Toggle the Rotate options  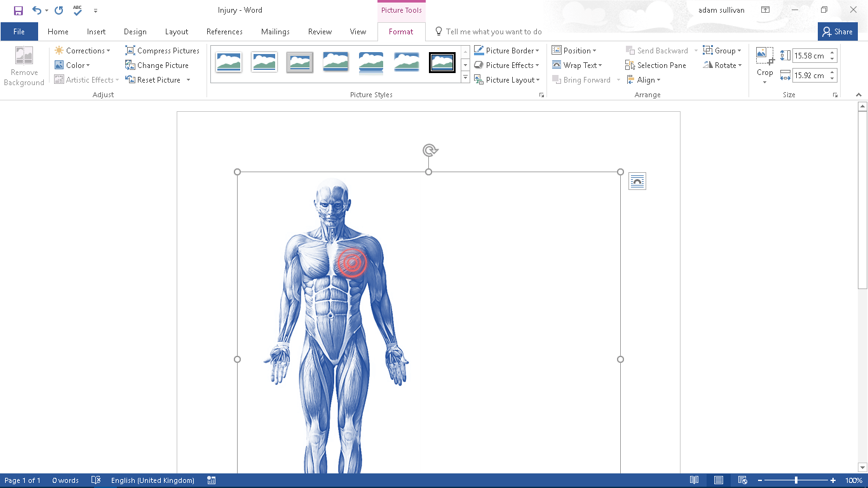click(722, 65)
